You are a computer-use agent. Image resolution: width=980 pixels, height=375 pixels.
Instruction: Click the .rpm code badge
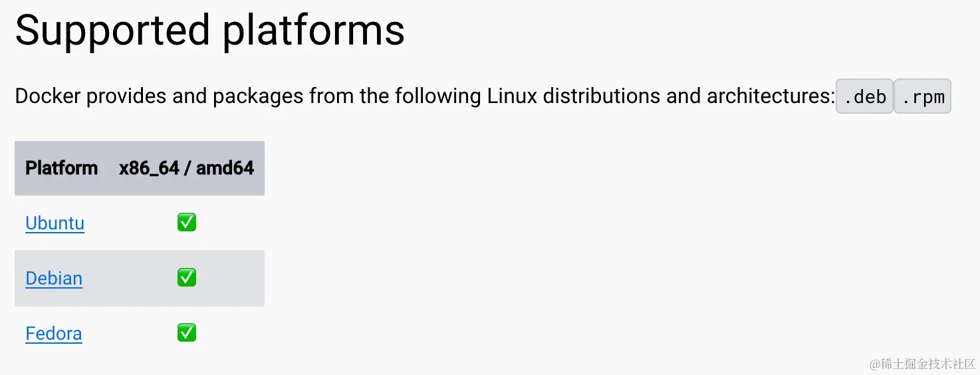pyautogui.click(x=923, y=97)
